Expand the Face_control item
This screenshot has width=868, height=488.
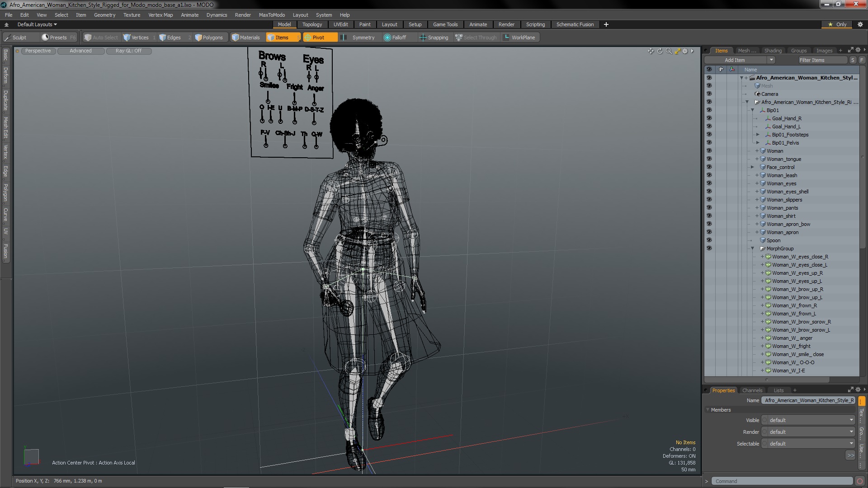coord(753,167)
